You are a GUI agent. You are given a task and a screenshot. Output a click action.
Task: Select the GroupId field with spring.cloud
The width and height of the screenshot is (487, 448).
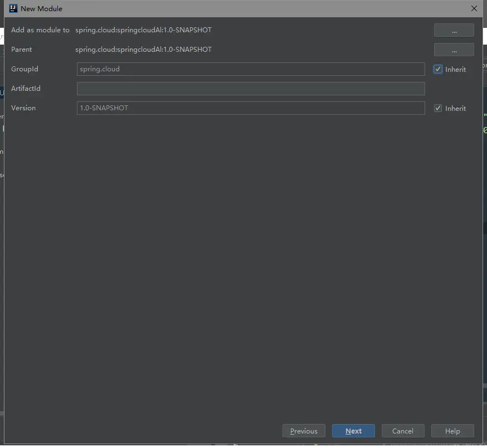tap(251, 69)
